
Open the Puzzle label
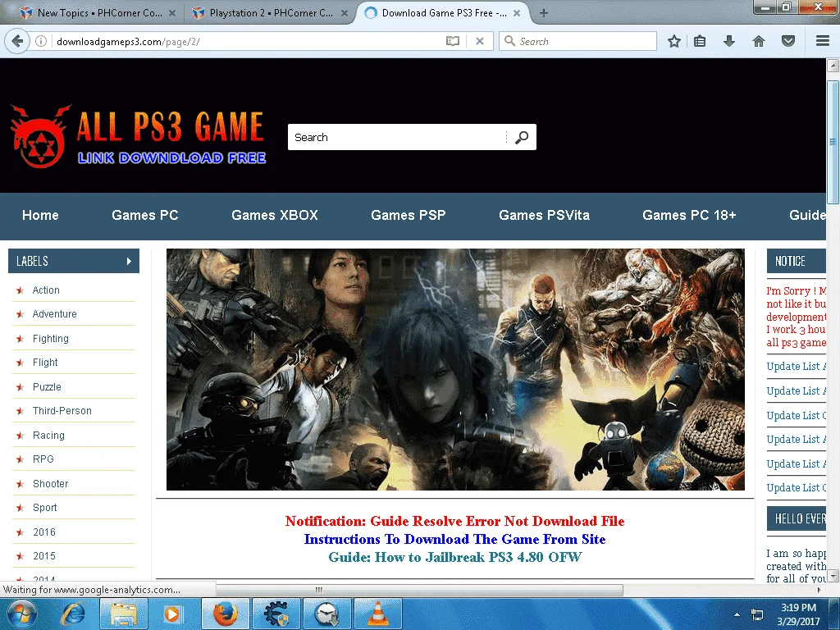click(x=47, y=387)
